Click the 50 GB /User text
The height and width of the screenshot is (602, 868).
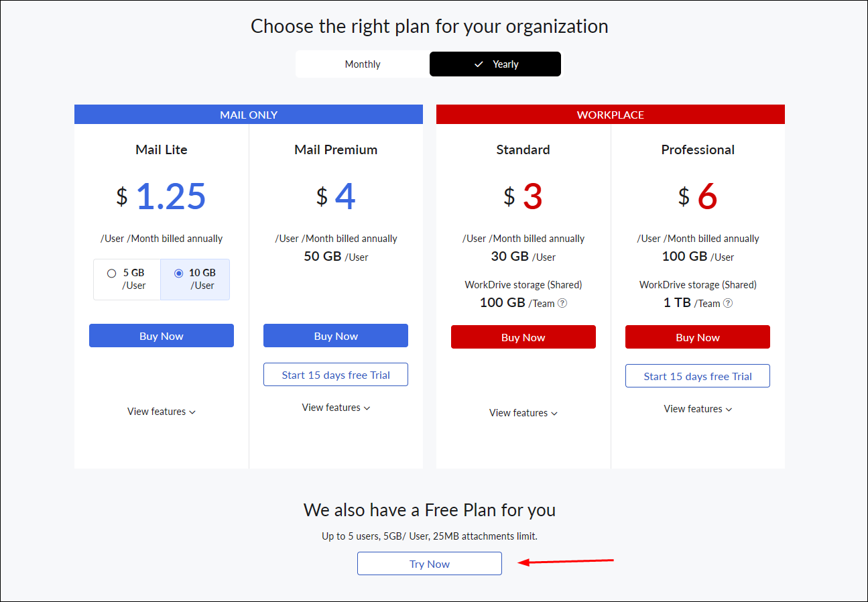[336, 257]
